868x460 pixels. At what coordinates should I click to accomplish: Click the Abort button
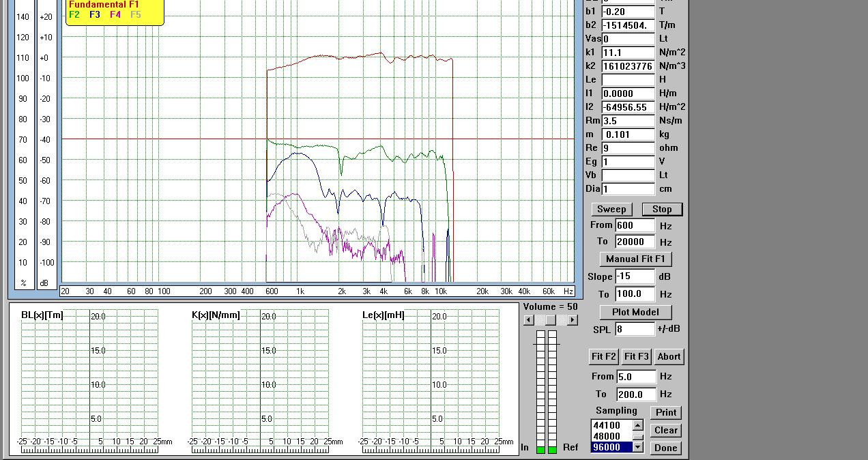click(x=669, y=356)
